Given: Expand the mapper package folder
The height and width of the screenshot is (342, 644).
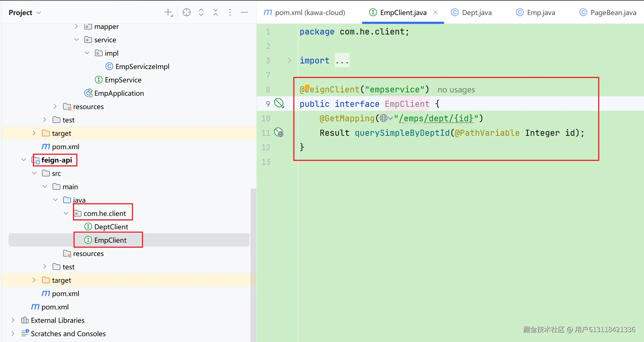Looking at the screenshot, I should [76, 26].
